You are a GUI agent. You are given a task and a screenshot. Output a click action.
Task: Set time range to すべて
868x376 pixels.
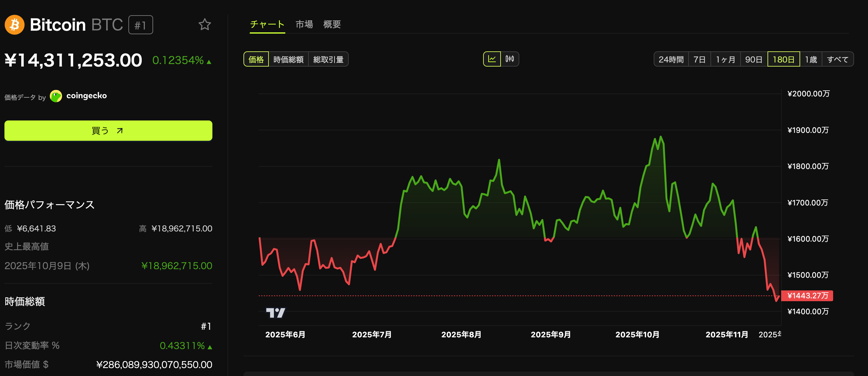(837, 59)
